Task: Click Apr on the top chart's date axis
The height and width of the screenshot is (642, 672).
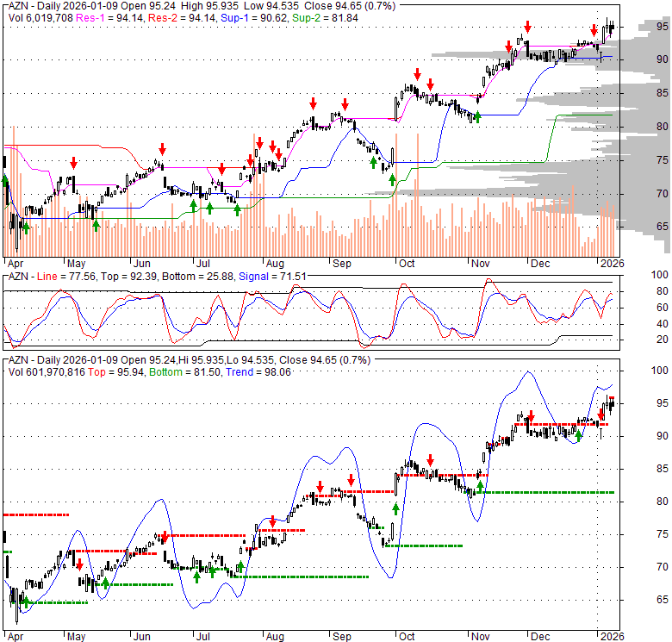Action: pyautogui.click(x=15, y=263)
